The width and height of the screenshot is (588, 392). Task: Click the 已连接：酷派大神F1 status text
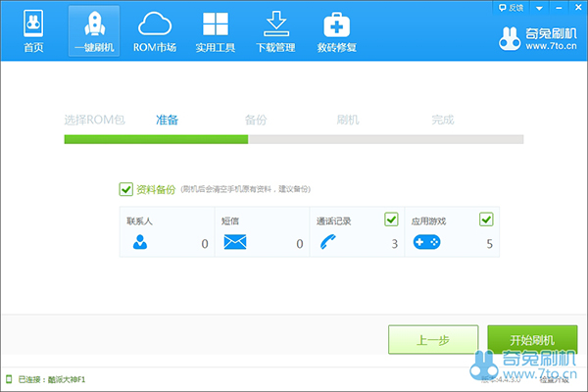coord(52,379)
